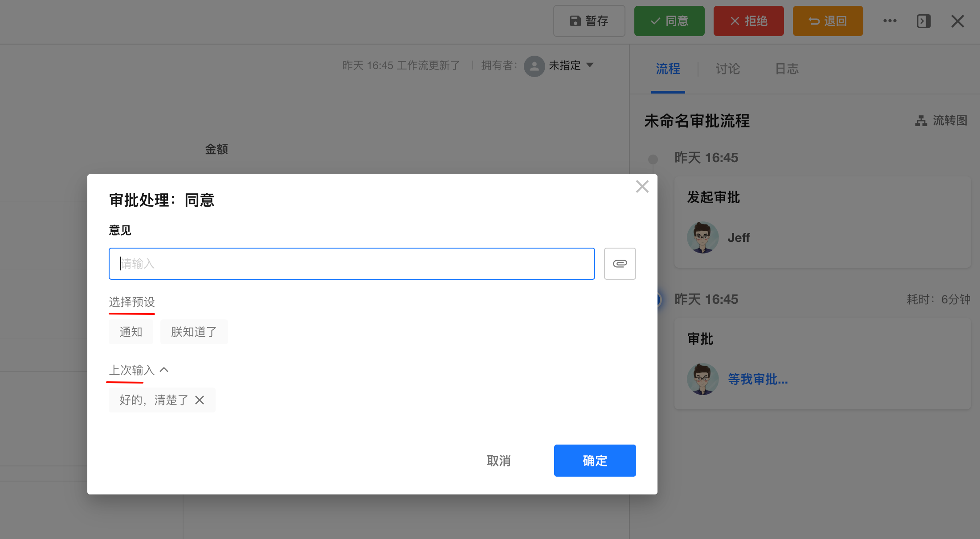Click the more options ellipsis icon
The height and width of the screenshot is (539, 980).
(x=890, y=21)
